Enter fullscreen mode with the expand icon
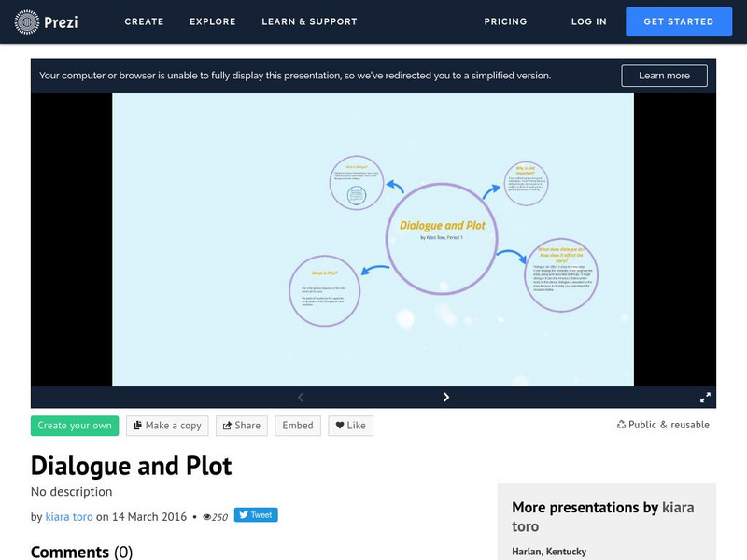 click(706, 397)
